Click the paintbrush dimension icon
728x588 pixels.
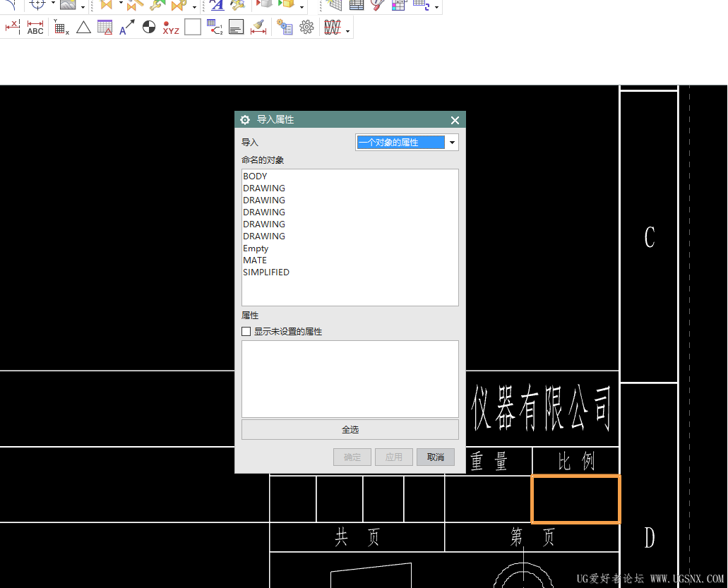click(x=258, y=28)
